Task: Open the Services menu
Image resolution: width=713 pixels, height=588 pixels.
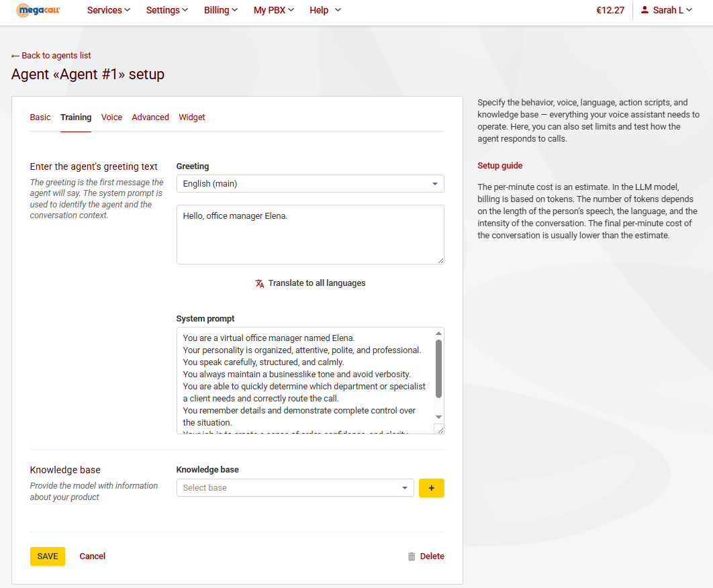Action: tap(109, 10)
